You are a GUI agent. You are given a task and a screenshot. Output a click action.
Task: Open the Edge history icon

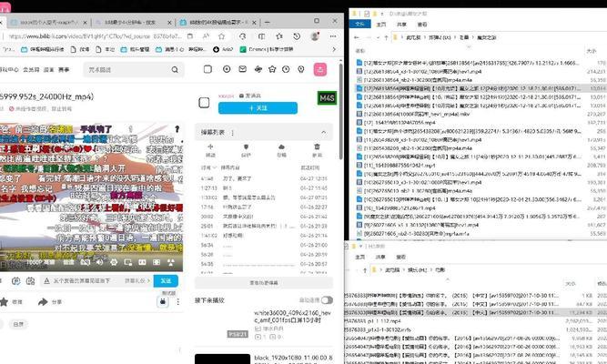297,36
